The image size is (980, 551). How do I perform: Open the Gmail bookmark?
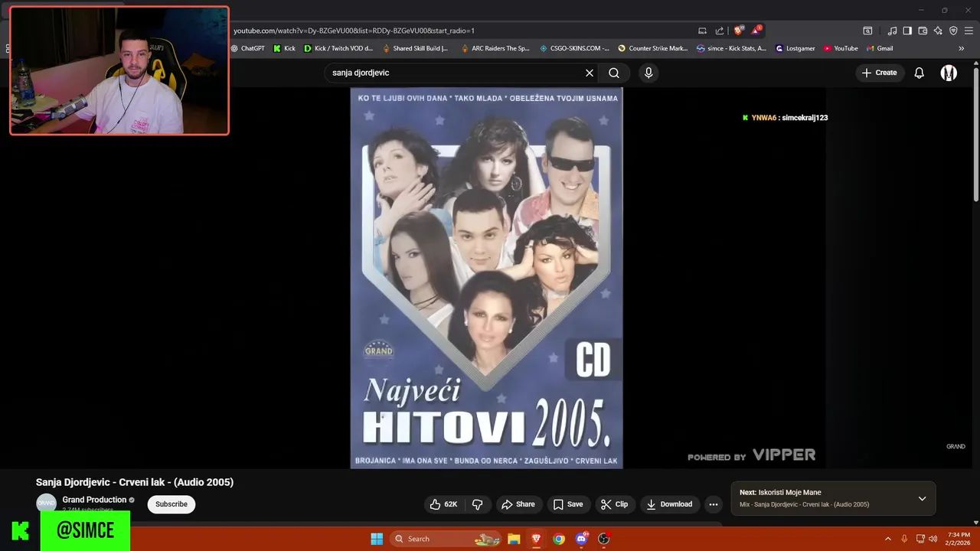tap(880, 48)
